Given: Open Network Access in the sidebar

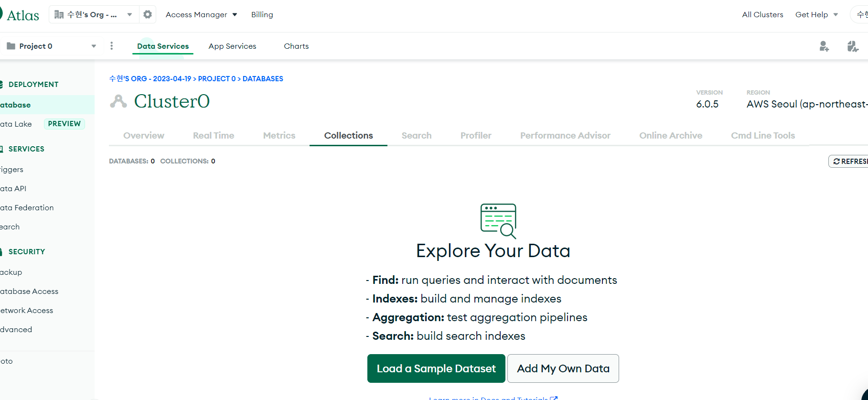Looking at the screenshot, I should click(x=26, y=310).
